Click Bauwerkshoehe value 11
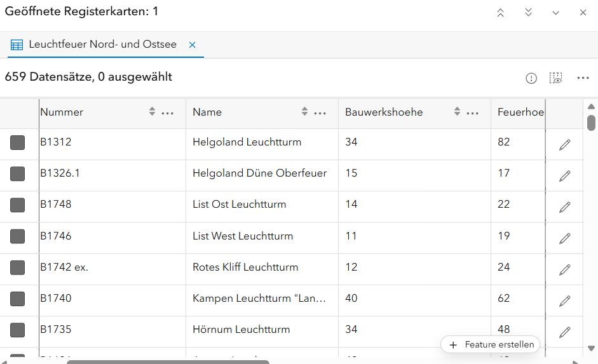 [x=351, y=236]
